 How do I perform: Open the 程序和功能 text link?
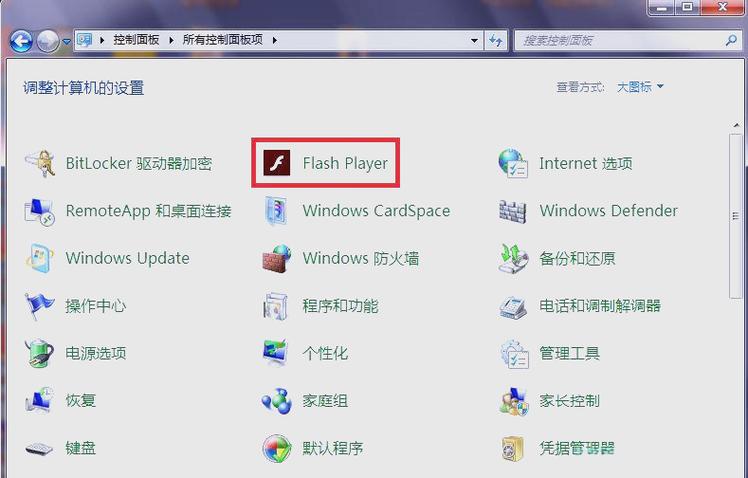340,306
